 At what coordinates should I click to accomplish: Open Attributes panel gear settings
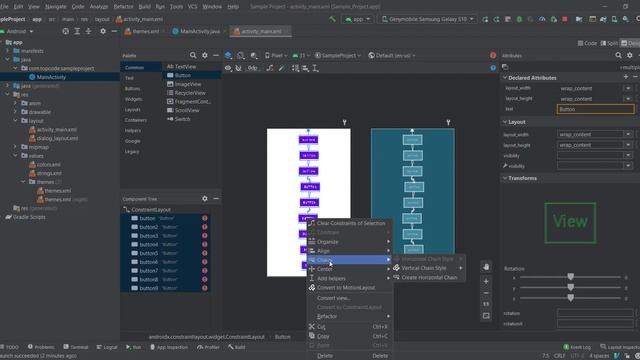(630, 56)
